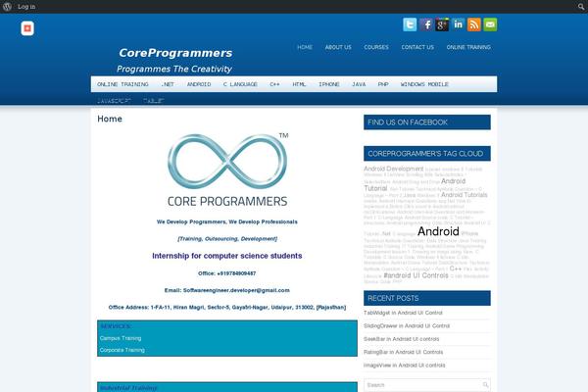Click the Home page heading
The image size is (588, 392).
click(110, 119)
